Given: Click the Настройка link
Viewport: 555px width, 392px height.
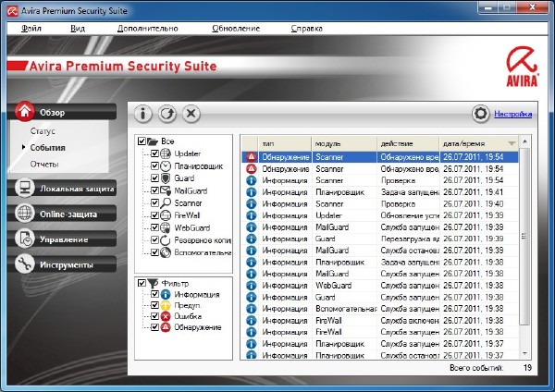Looking at the screenshot, I should [x=512, y=114].
